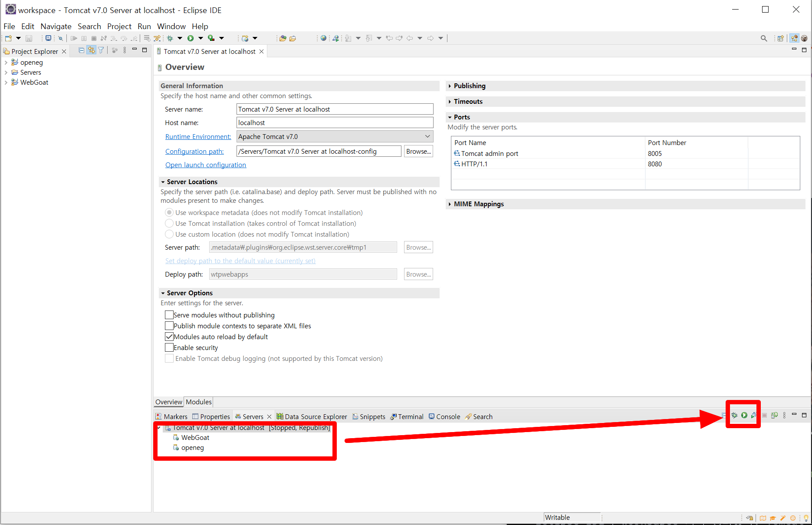The height and width of the screenshot is (525, 812).
Task: Click the Server name input field
Action: pyautogui.click(x=335, y=109)
